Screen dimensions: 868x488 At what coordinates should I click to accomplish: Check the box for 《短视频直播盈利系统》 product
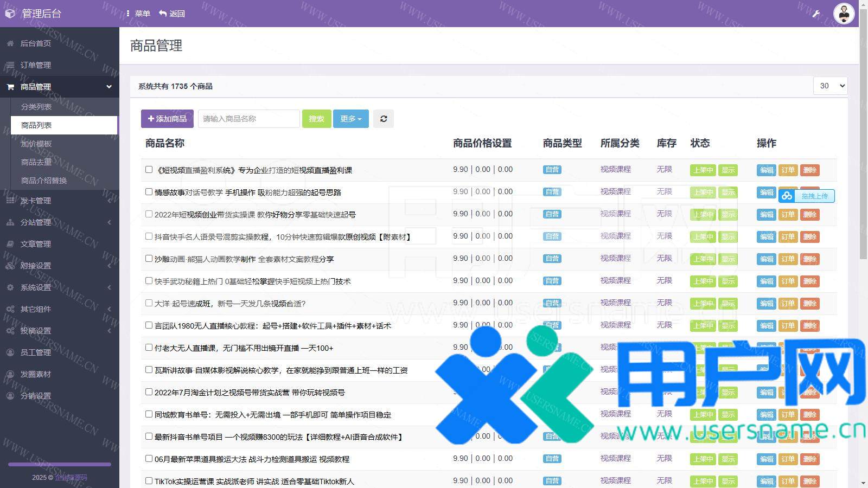[149, 170]
